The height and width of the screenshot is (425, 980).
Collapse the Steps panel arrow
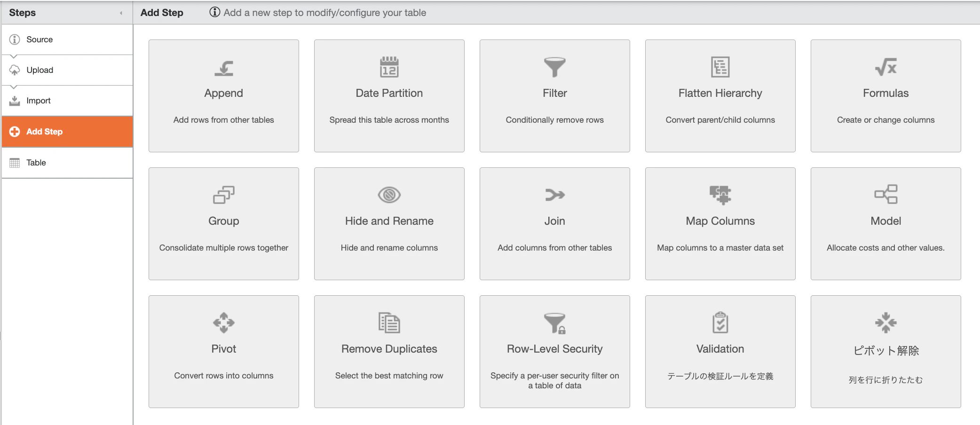(x=121, y=13)
